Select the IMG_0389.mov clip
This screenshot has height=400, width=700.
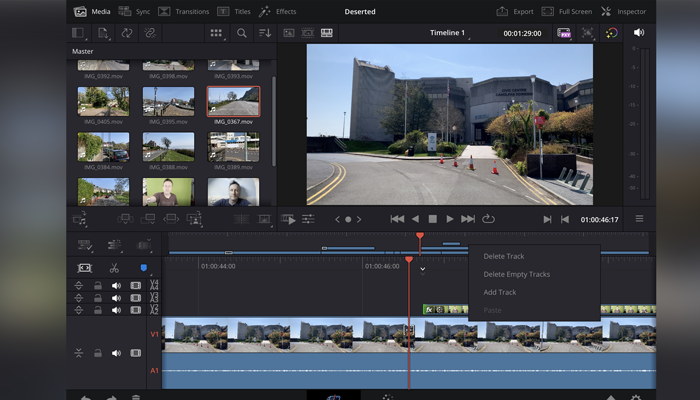233,147
